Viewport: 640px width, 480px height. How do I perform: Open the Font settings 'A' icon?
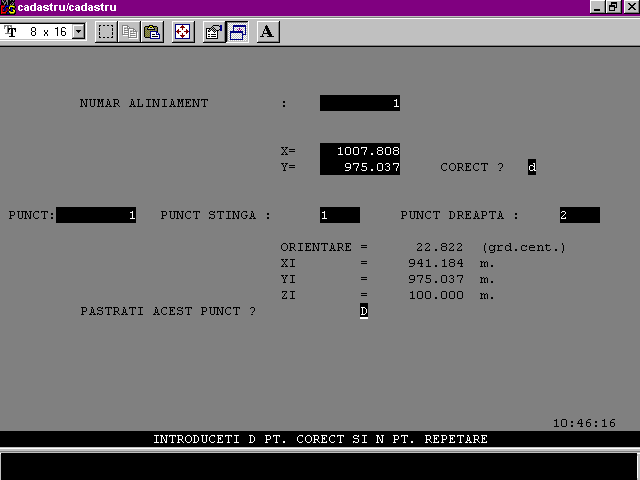point(267,32)
